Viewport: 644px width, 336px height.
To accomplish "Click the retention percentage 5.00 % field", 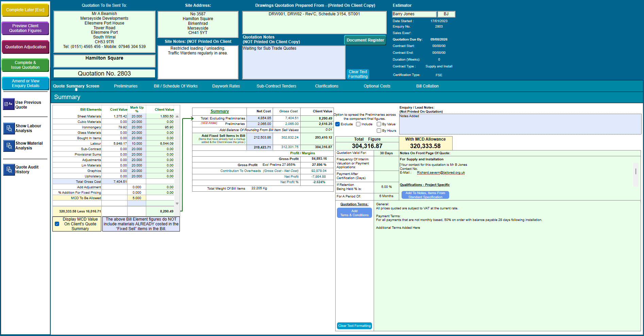I will point(386,187).
